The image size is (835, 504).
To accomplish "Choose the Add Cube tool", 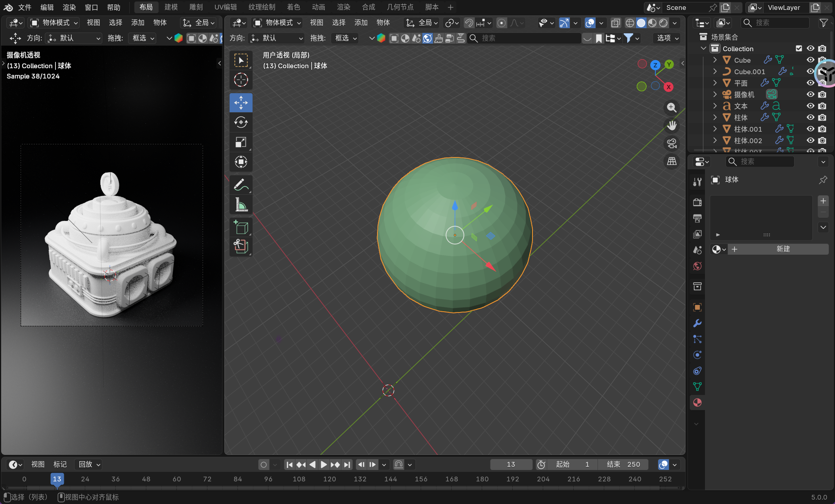I will click(x=241, y=228).
